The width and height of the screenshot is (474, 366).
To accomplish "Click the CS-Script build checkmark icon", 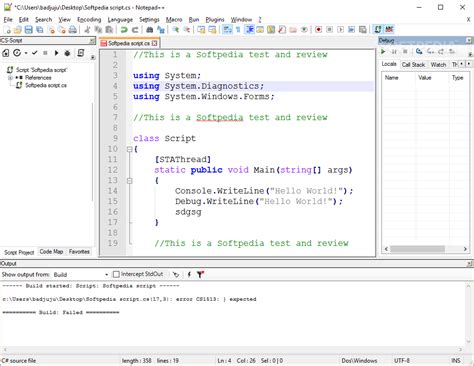I will (35, 53).
